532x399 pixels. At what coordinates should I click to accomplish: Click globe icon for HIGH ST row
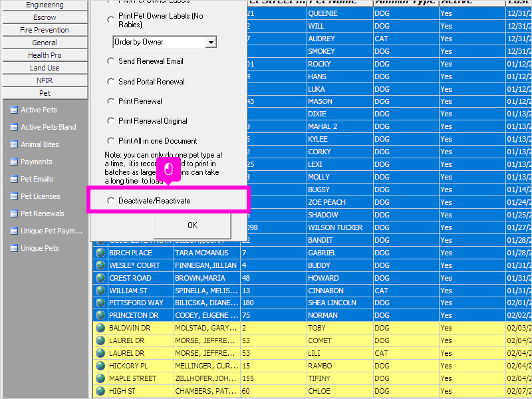[100, 391]
